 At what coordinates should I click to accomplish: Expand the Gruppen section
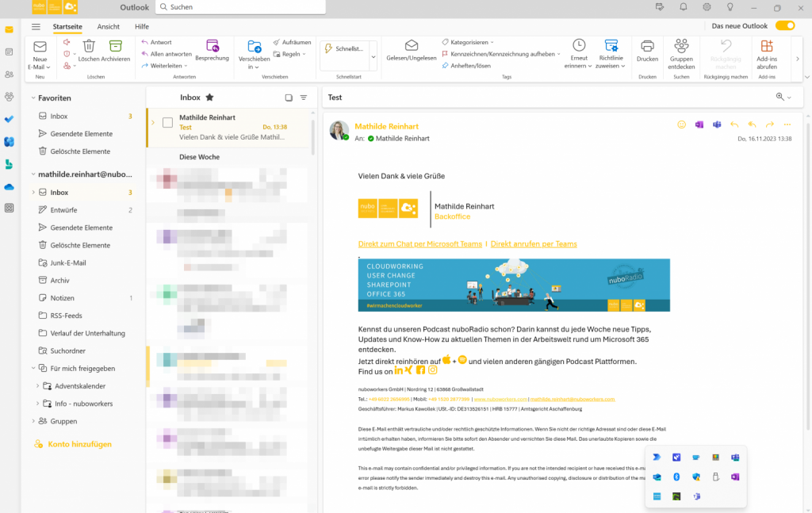(33, 421)
